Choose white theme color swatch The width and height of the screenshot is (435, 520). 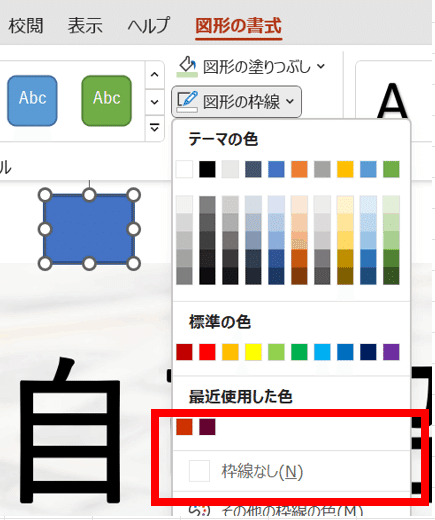click(184, 169)
